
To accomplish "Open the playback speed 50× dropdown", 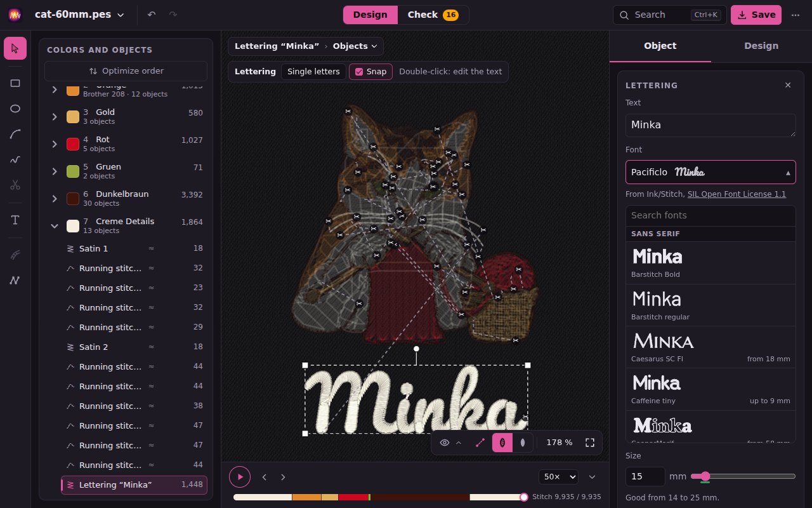I will pyautogui.click(x=558, y=477).
